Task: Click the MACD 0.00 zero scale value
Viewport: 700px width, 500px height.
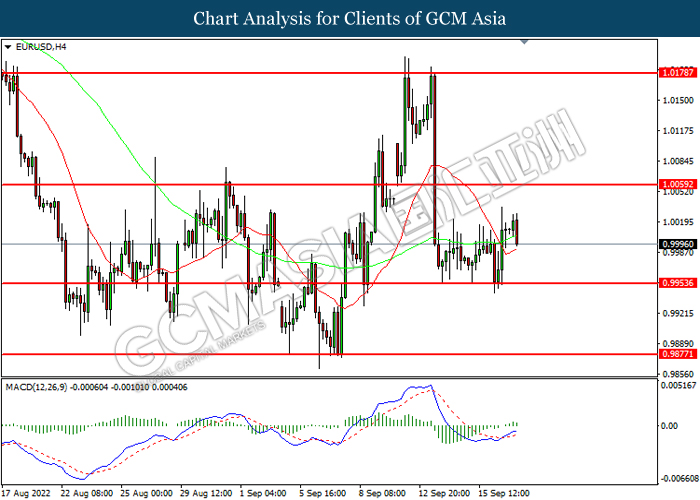Action: coord(669,425)
